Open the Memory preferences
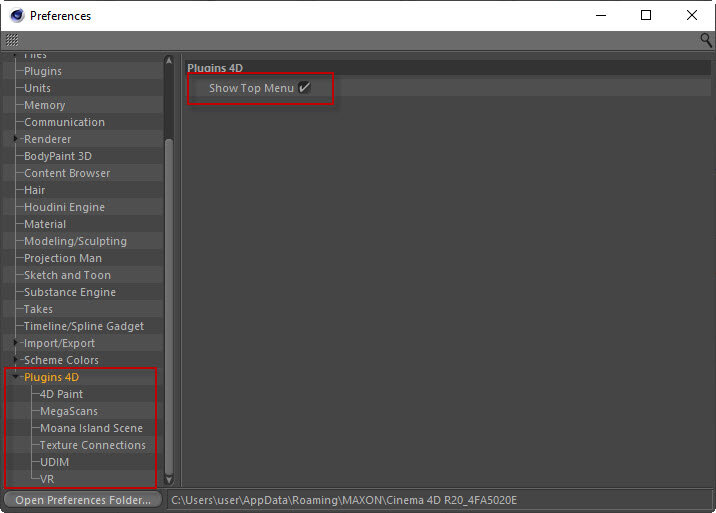Screen dimensions: 716x513 click(45, 105)
